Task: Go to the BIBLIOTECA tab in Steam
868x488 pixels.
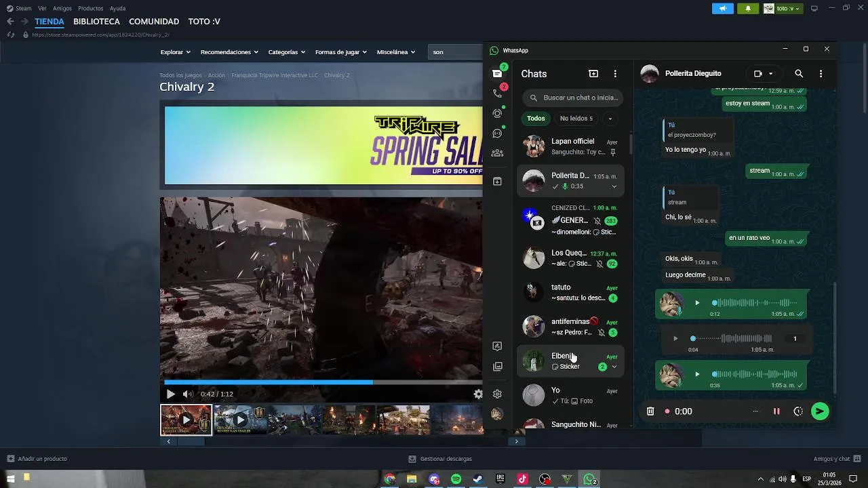Action: [x=96, y=22]
